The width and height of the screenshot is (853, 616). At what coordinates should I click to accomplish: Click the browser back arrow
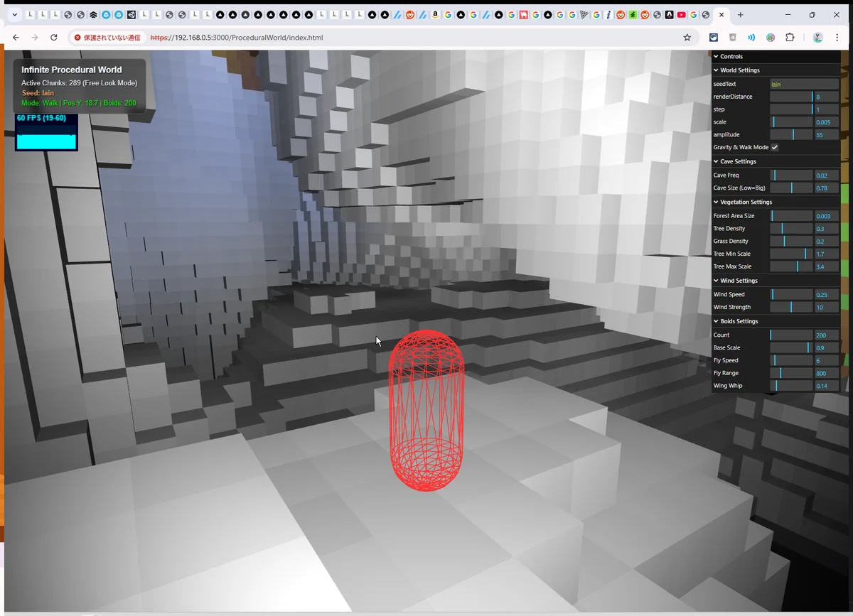coord(16,37)
